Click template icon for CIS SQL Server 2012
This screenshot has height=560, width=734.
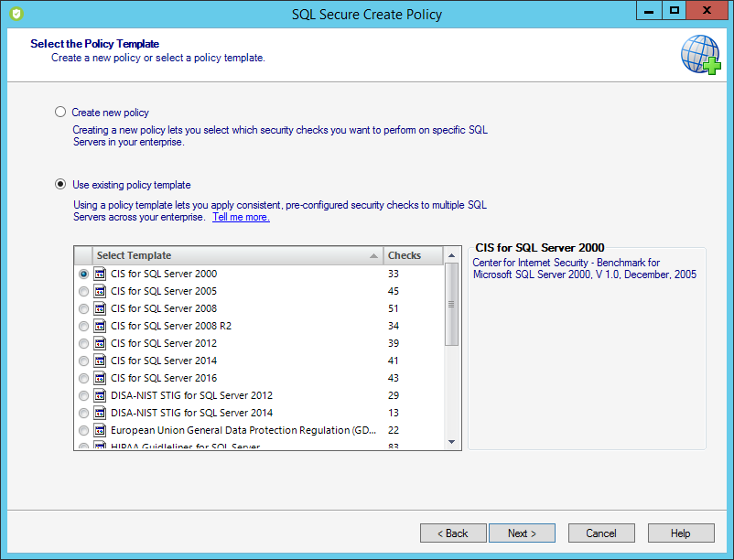(100, 343)
